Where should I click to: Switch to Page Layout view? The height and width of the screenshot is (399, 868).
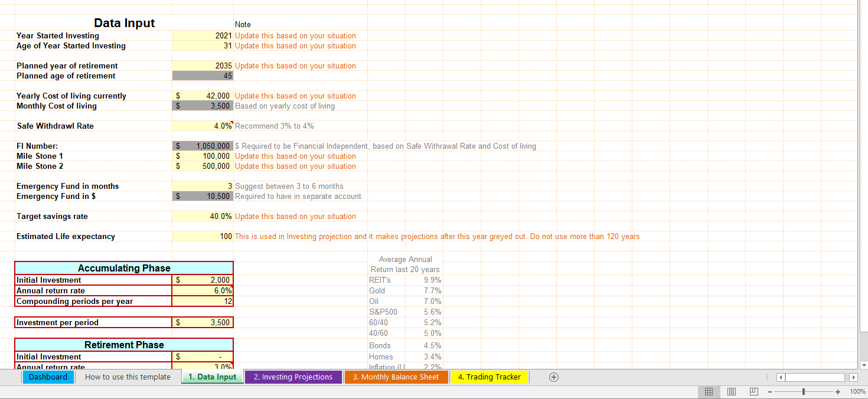click(x=731, y=391)
